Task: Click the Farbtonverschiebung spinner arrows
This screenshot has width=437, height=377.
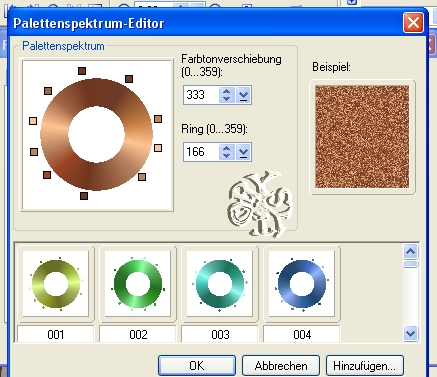Action: coord(227,95)
